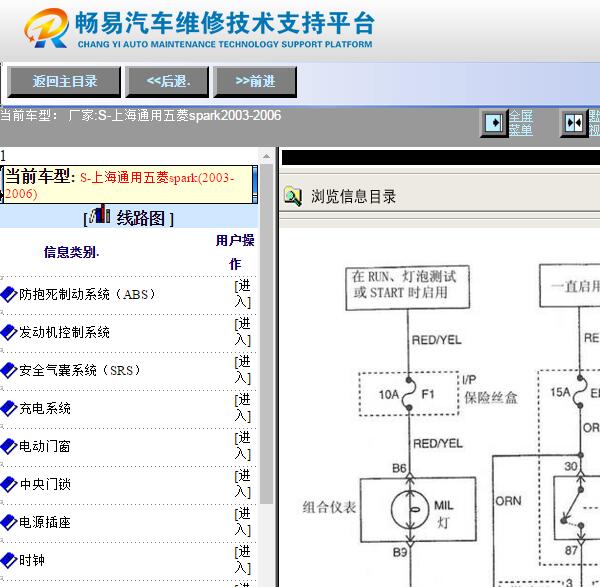This screenshot has width=600, height=587.
Task: Click the blue book icon beside 防抱死制动系统
Action: [x=8, y=294]
